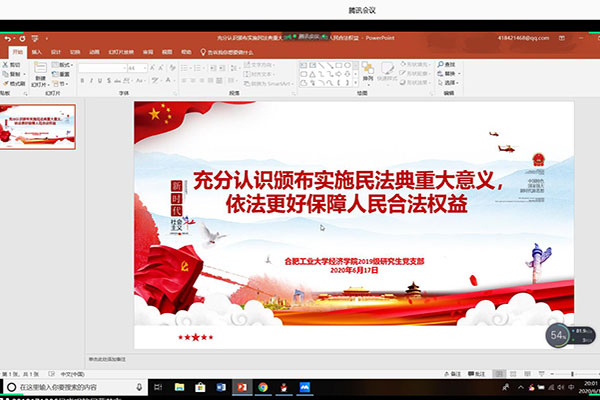600x400 pixels.
Task: Click the Copy (复制) icon in clipboard group
Action: (11, 74)
